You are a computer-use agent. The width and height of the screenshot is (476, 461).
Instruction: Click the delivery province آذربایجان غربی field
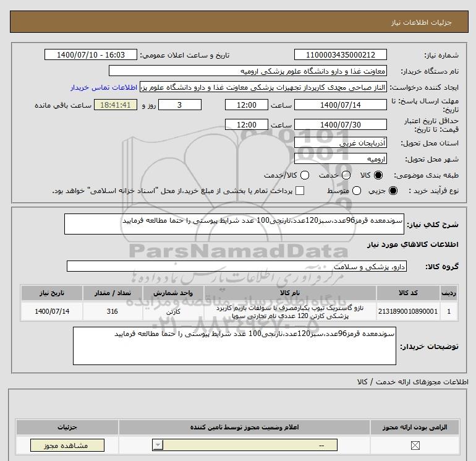click(x=340, y=142)
